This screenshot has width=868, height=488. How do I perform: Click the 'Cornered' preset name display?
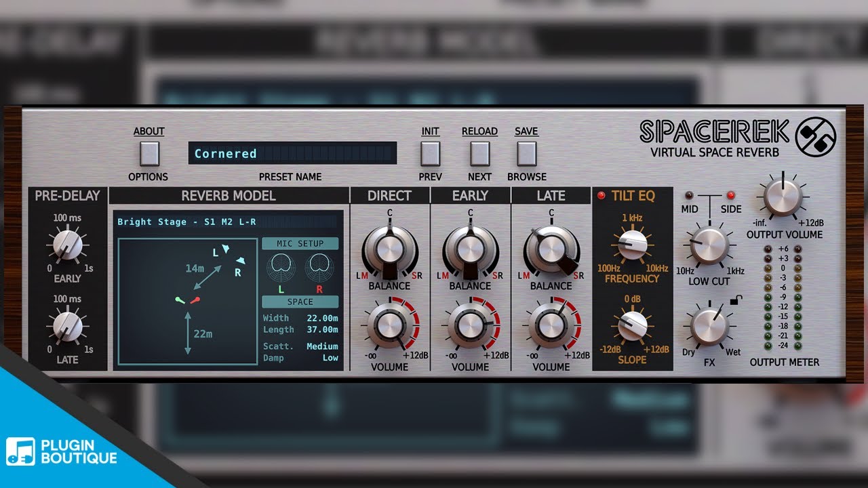(x=292, y=153)
